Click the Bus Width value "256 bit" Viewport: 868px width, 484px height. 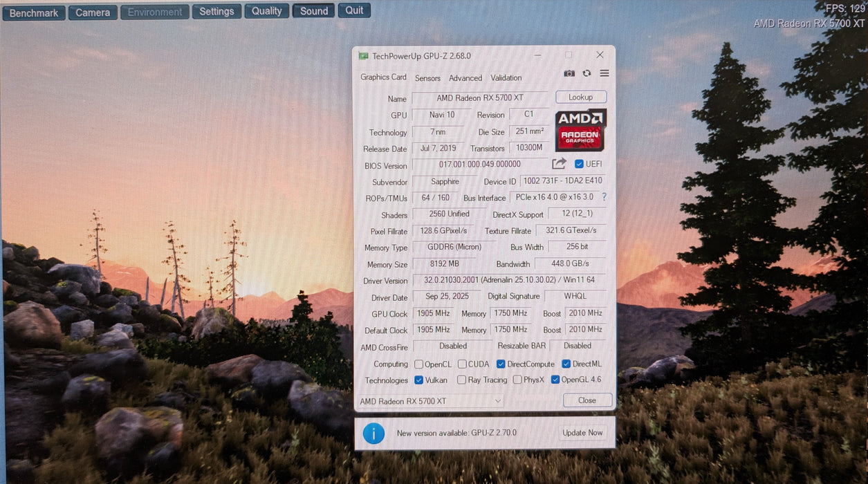coord(576,247)
